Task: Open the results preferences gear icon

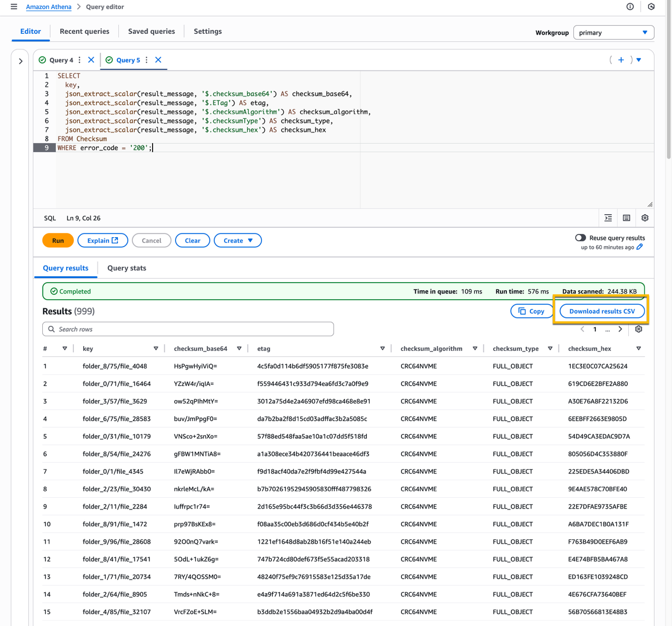Action: click(x=638, y=329)
